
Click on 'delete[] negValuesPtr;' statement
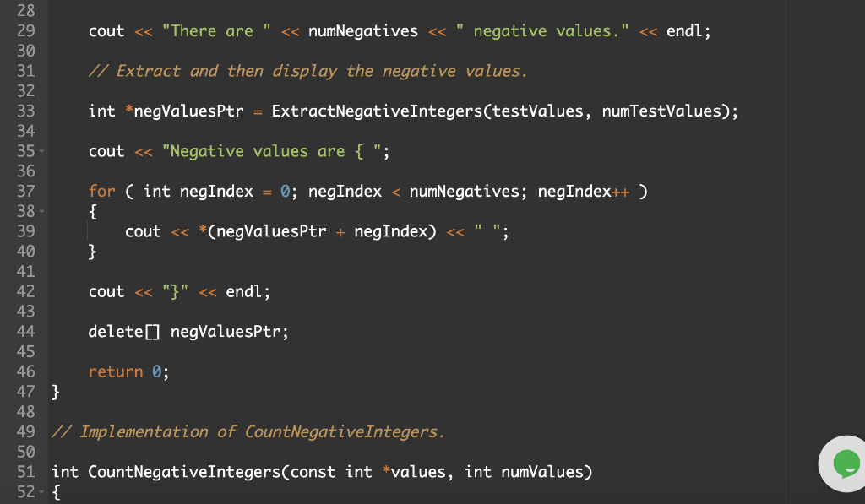point(188,332)
